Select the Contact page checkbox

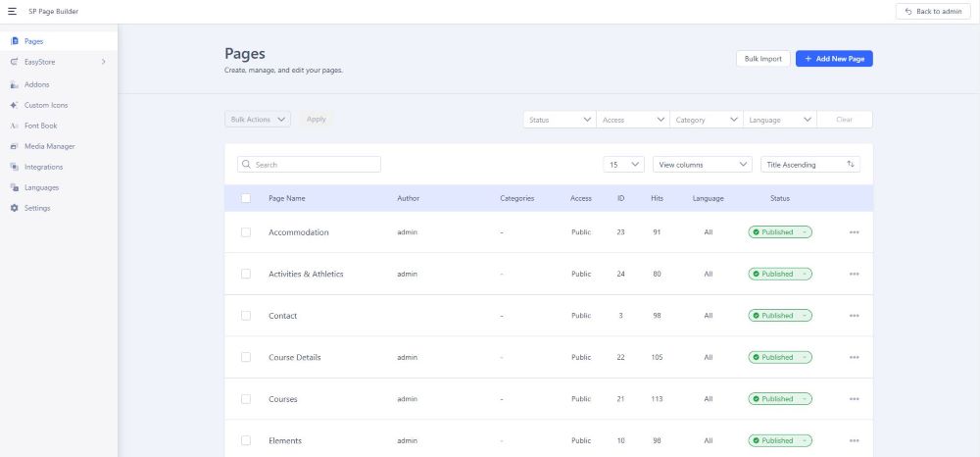click(246, 316)
